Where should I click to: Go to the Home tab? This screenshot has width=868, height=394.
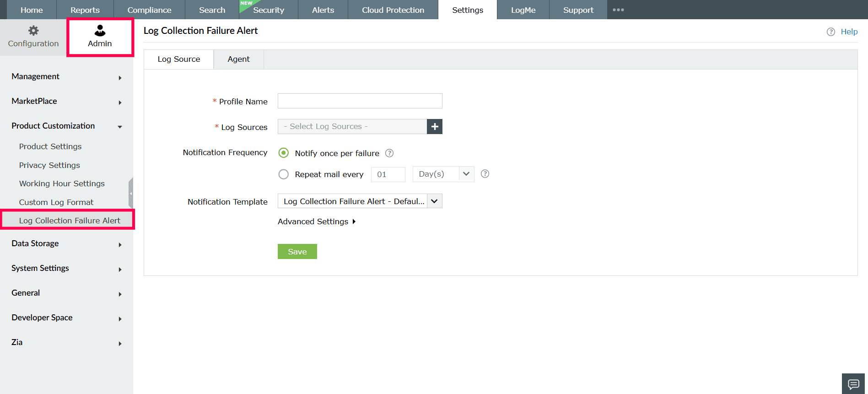(32, 10)
